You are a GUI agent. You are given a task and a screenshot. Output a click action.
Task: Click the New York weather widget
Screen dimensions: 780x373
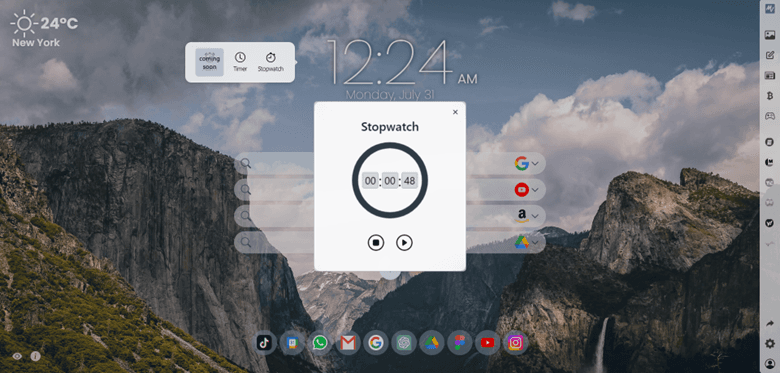tap(44, 30)
